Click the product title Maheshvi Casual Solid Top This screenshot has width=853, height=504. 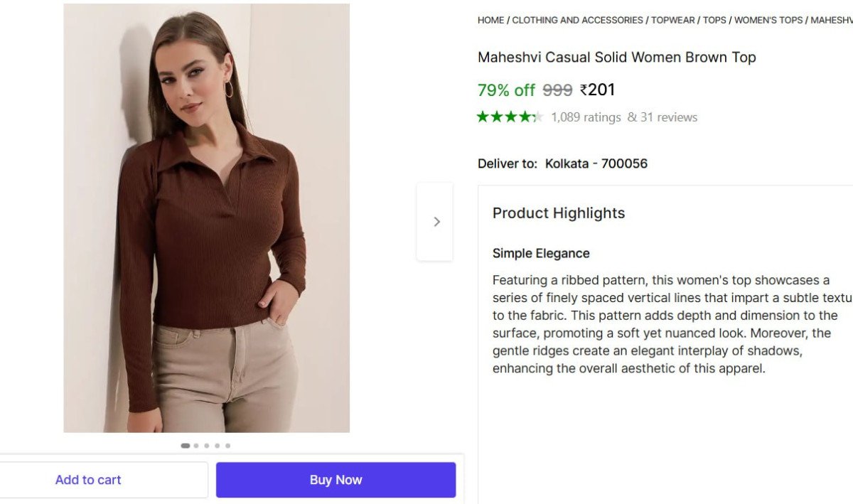617,57
